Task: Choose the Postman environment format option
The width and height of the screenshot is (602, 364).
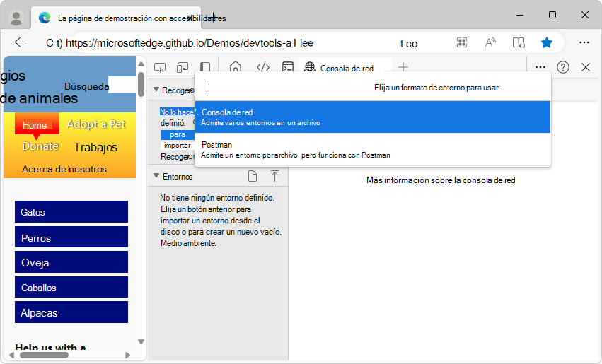Action: [372, 149]
